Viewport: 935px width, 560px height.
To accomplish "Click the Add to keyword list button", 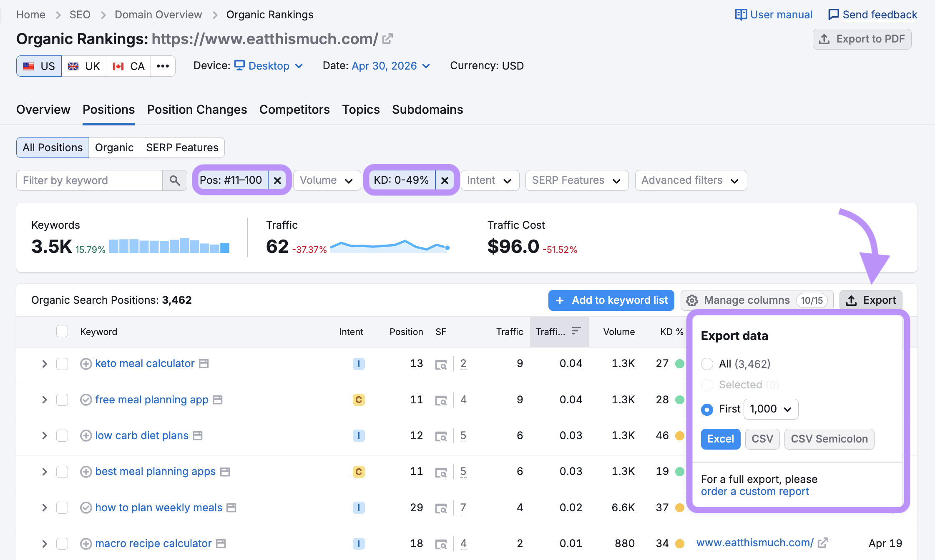I will coord(611,300).
